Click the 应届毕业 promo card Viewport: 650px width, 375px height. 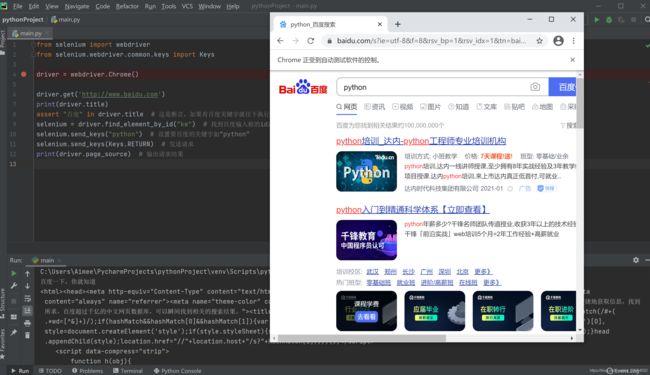(434, 311)
